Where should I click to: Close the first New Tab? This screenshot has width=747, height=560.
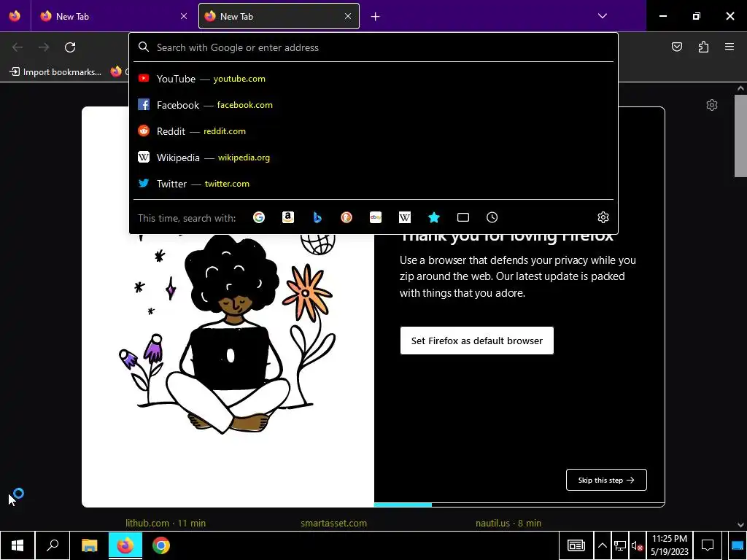(184, 16)
